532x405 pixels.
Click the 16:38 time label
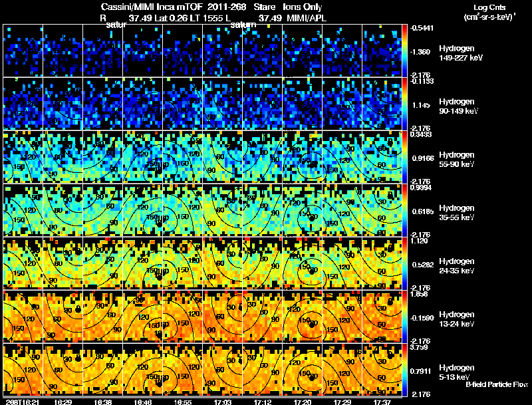pos(103,402)
